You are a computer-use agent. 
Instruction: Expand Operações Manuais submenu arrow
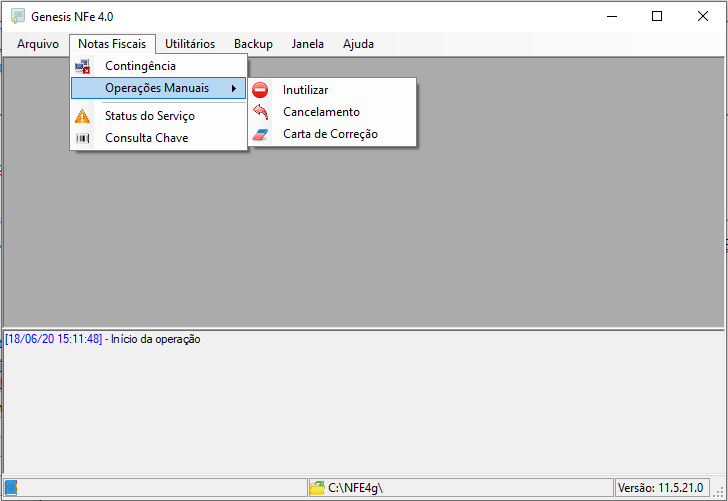tap(234, 88)
